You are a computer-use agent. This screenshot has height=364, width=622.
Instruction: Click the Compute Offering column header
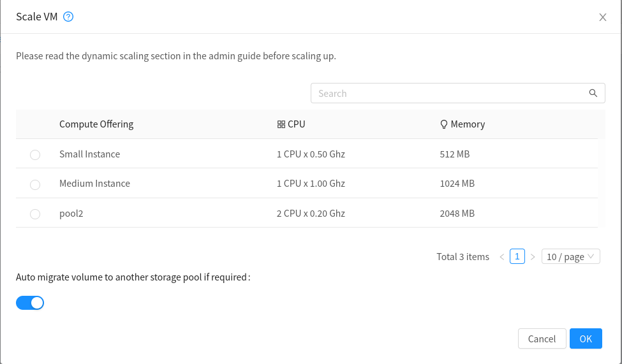(96, 124)
